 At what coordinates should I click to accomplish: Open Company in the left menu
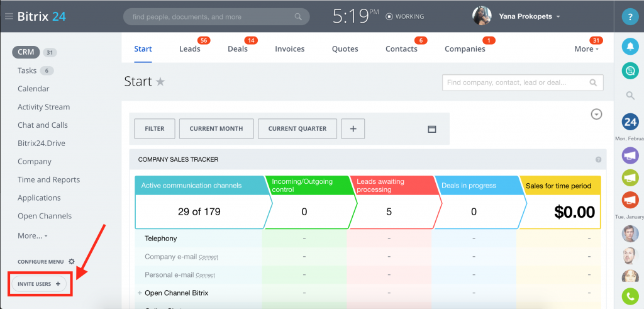(x=35, y=162)
